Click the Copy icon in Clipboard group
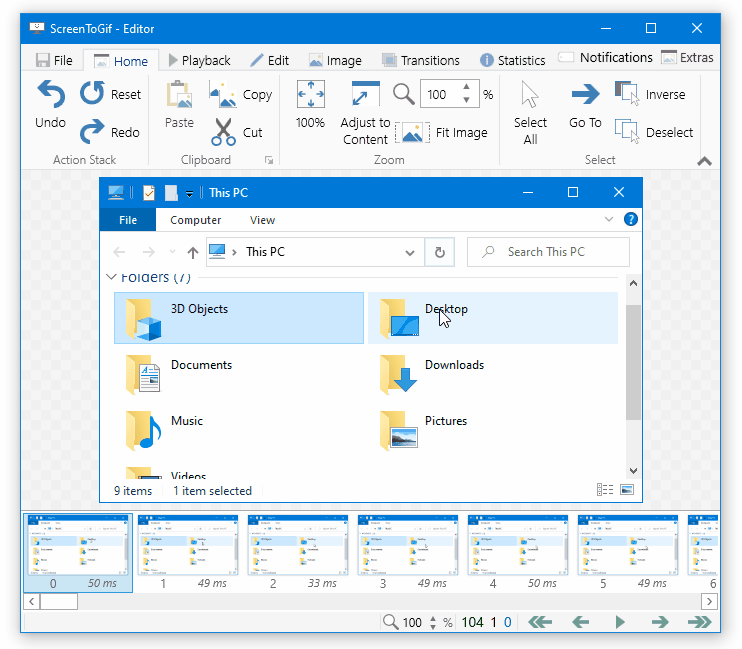 [x=223, y=94]
